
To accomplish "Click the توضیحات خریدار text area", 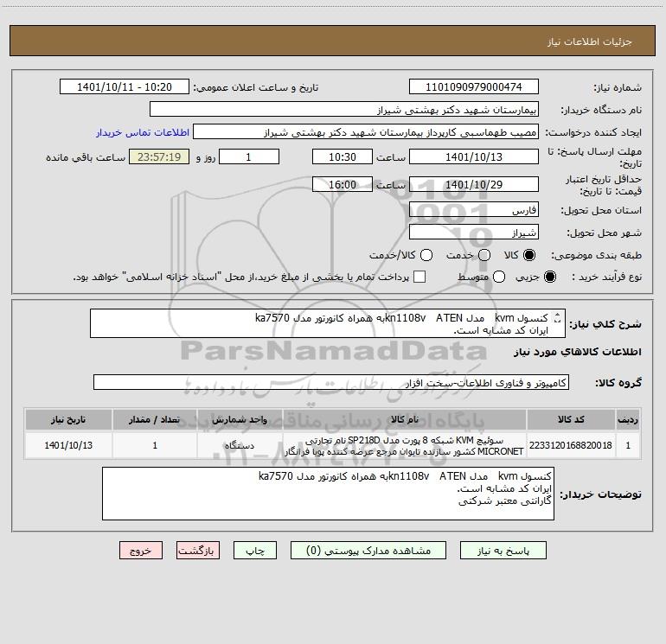I will pyautogui.click(x=328, y=494).
